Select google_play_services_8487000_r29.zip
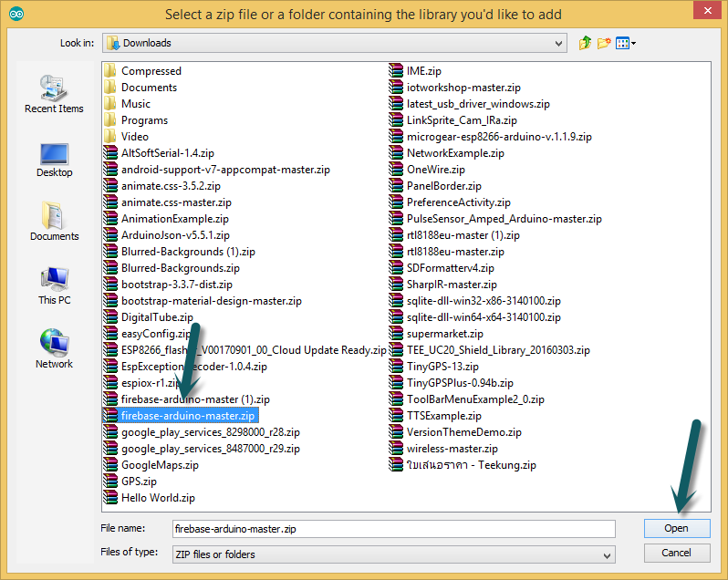This screenshot has width=728, height=580. (202, 449)
